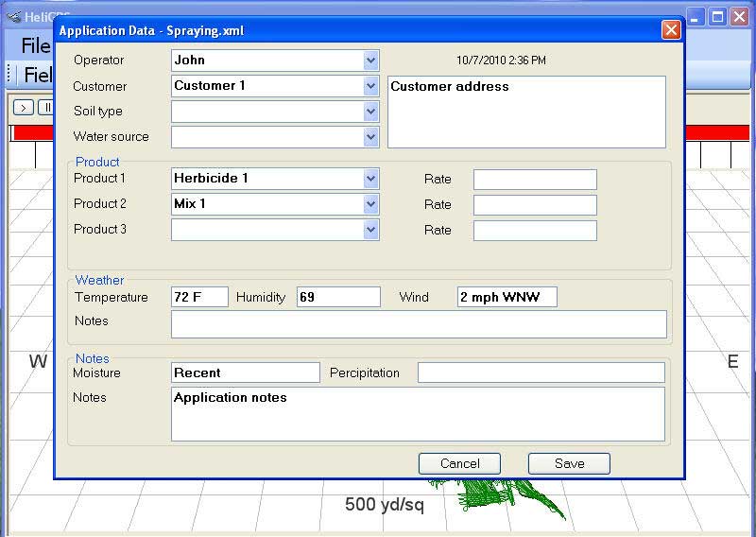The image size is (756, 537).
Task: Maximize the HeliGPS main window
Action: 717,16
